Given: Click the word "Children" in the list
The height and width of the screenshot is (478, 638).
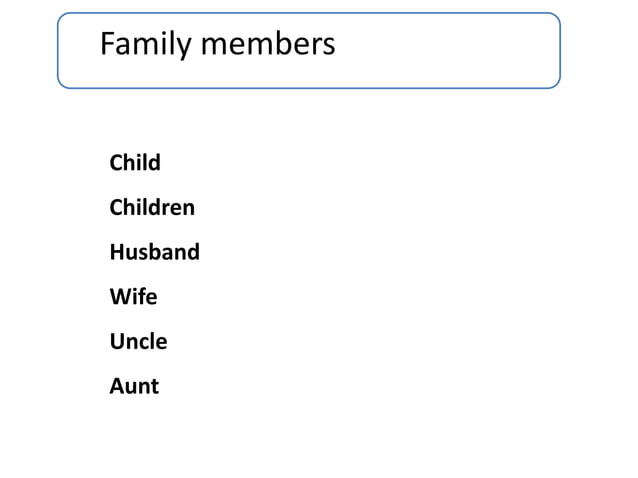Looking at the screenshot, I should coord(152,208).
